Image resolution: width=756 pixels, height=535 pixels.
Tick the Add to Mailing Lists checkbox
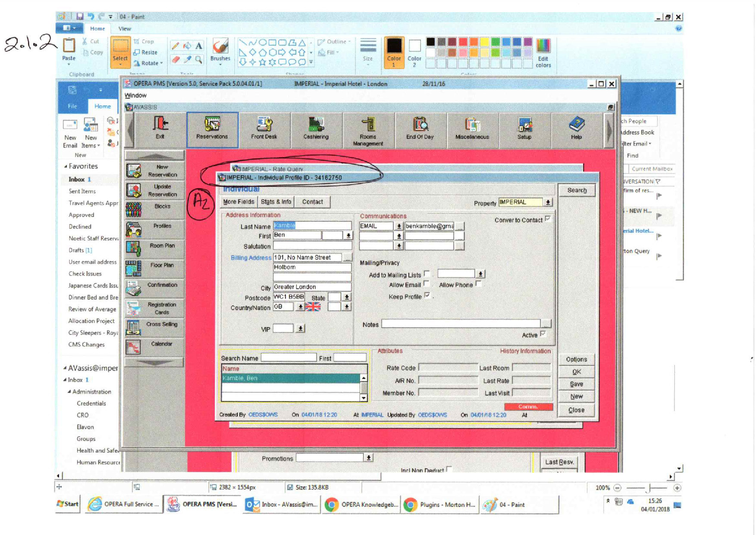point(427,274)
